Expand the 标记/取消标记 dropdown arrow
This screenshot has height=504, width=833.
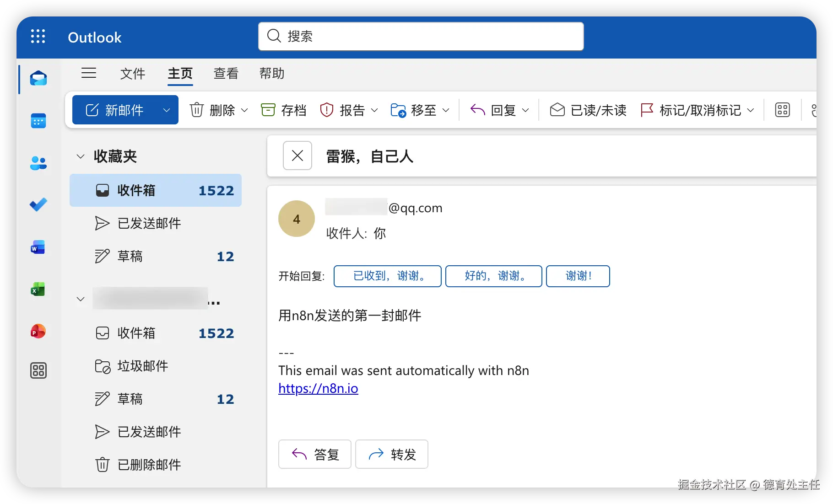tap(751, 110)
